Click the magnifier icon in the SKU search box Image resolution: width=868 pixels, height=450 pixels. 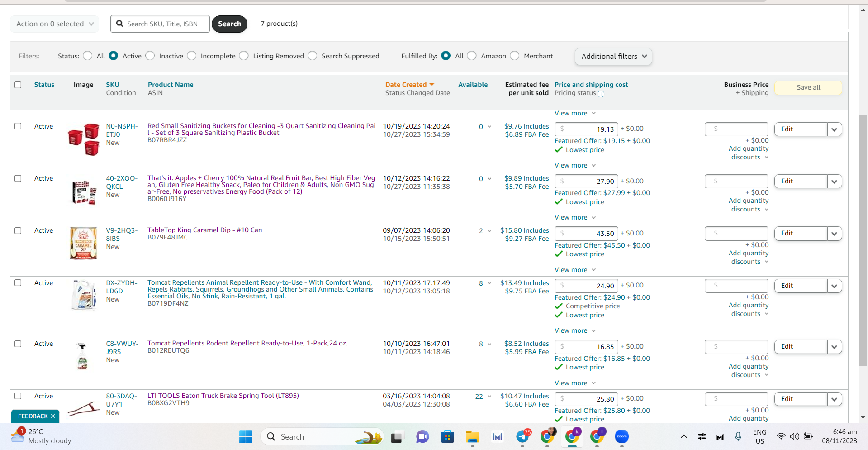[x=120, y=24]
